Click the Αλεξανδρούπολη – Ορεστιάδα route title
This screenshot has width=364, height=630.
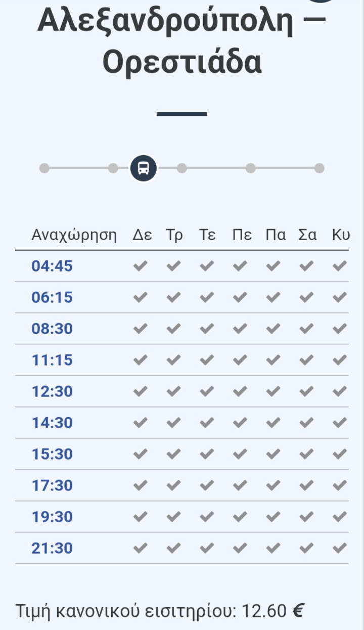182,41
